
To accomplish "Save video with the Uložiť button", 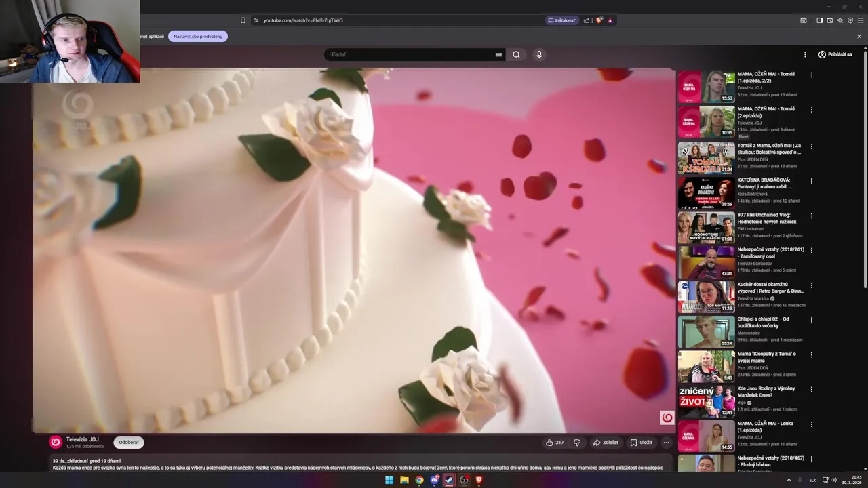I will [x=641, y=443].
